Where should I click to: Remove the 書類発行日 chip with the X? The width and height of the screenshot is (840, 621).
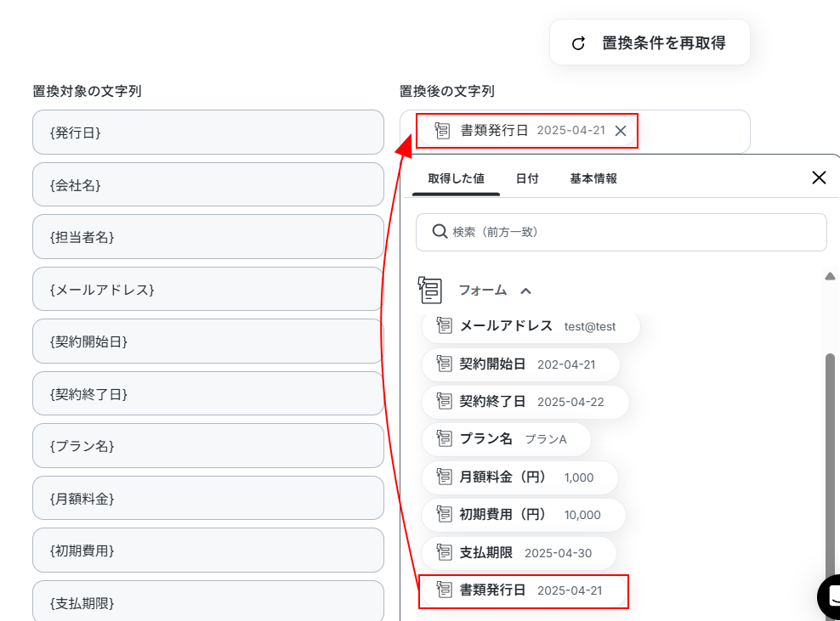[x=621, y=131]
